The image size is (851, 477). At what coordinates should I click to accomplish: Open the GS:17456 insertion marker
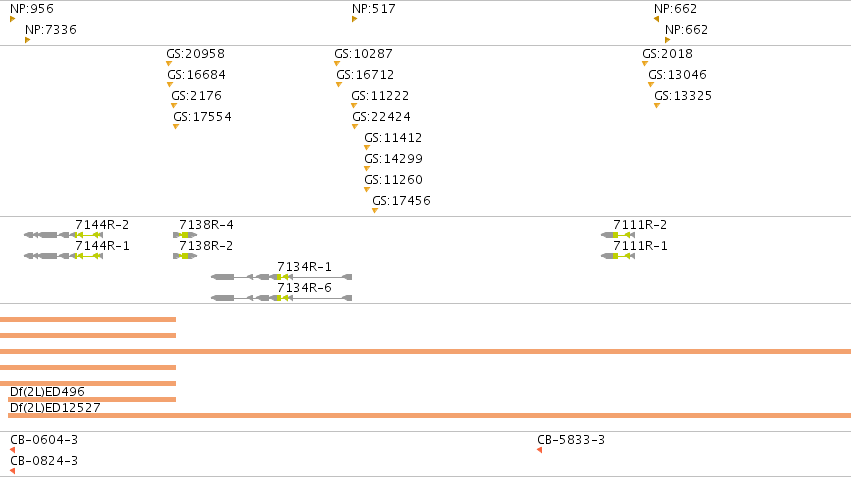point(375,211)
